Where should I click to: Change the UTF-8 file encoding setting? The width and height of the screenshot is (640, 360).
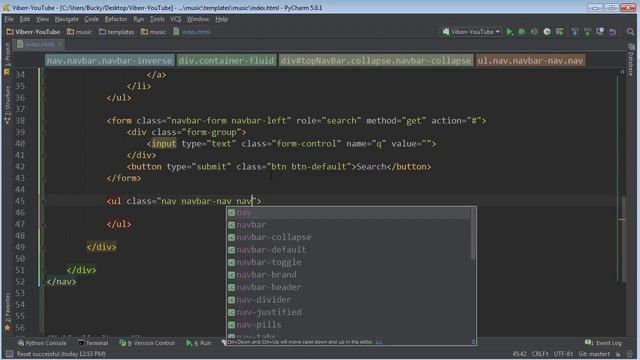tap(563, 354)
